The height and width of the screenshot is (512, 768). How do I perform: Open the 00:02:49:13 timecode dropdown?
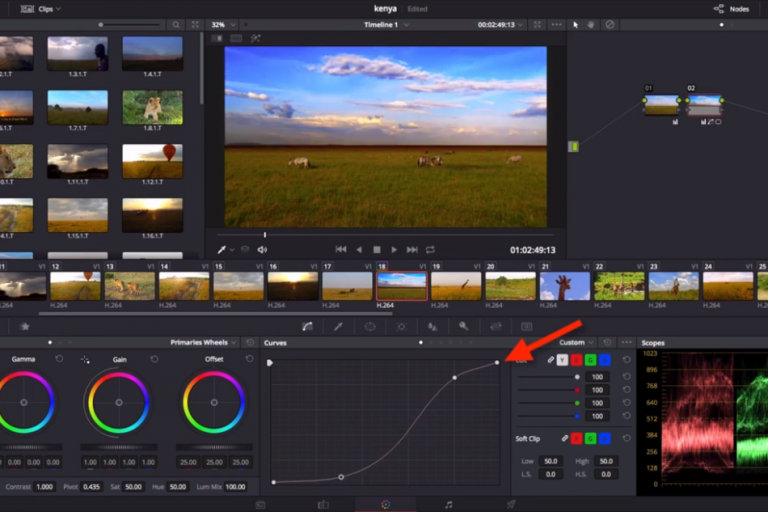[x=500, y=24]
